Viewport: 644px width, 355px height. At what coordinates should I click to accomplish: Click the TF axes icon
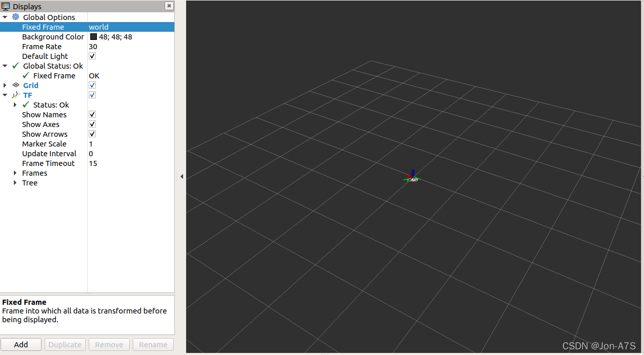click(x=16, y=95)
